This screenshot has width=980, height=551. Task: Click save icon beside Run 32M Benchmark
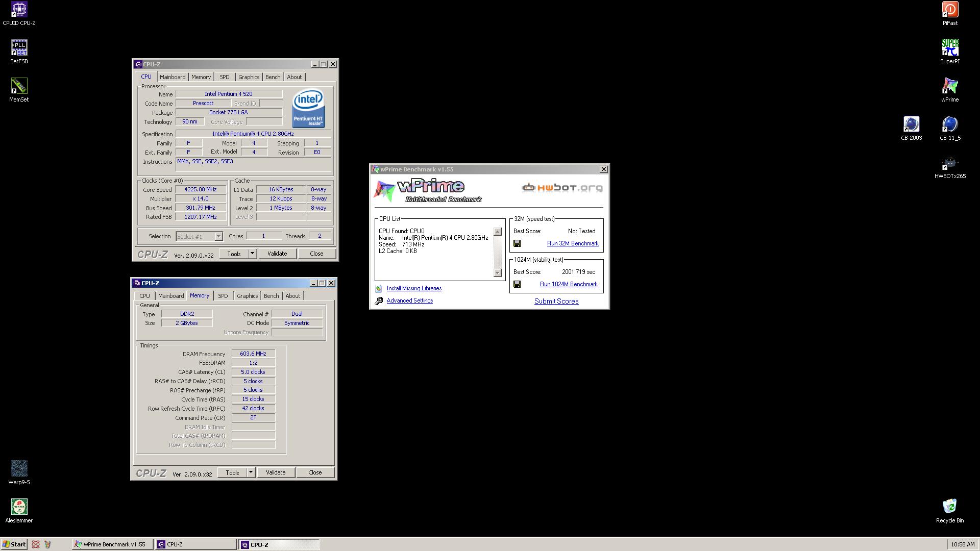(517, 244)
